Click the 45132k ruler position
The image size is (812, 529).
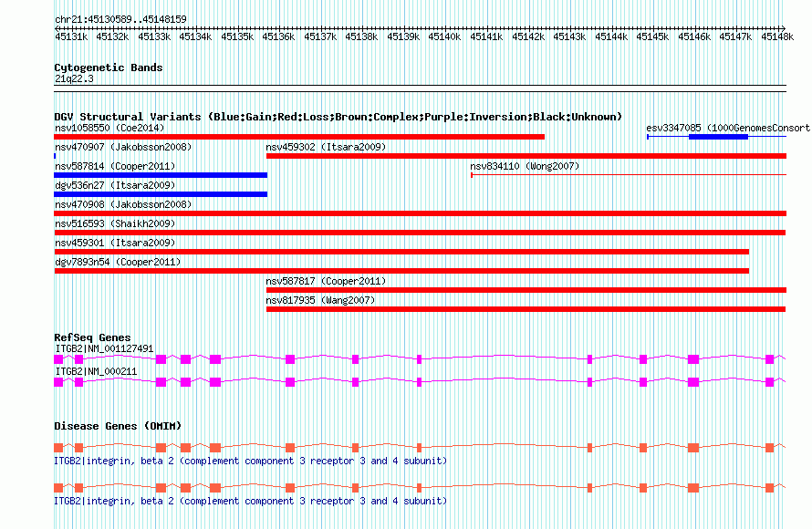pyautogui.click(x=112, y=36)
